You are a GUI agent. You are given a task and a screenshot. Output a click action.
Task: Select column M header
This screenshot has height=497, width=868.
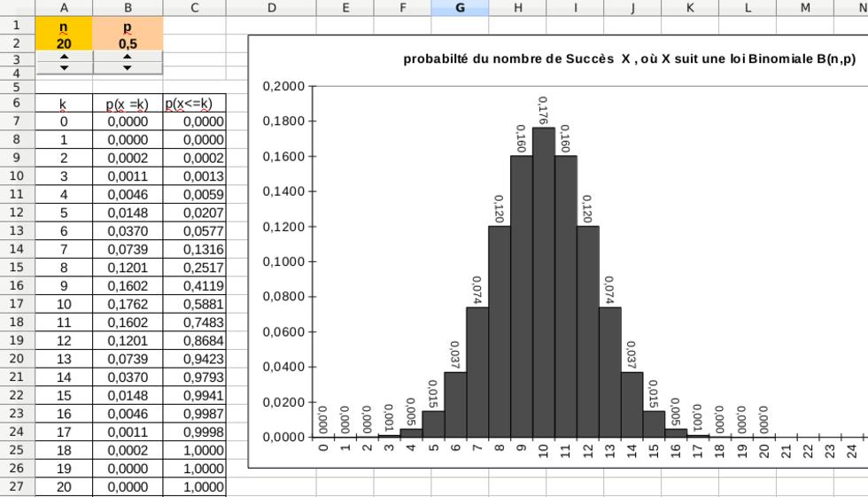[x=805, y=8]
